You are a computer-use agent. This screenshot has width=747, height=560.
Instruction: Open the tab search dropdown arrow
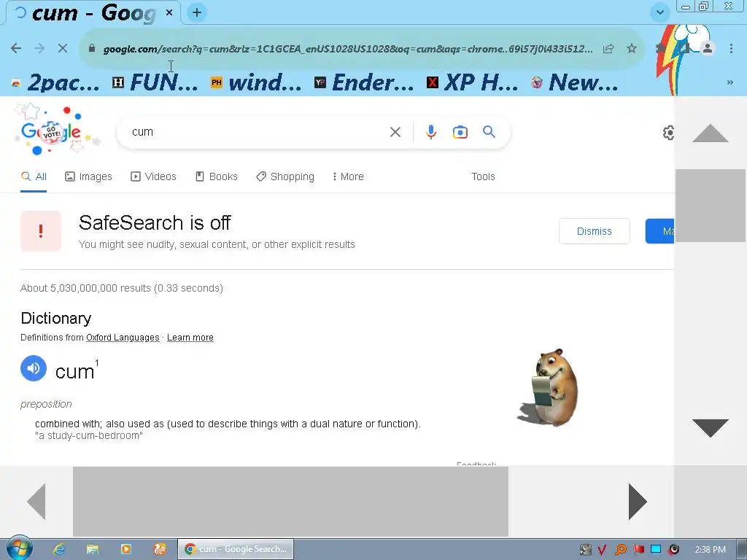(x=659, y=12)
